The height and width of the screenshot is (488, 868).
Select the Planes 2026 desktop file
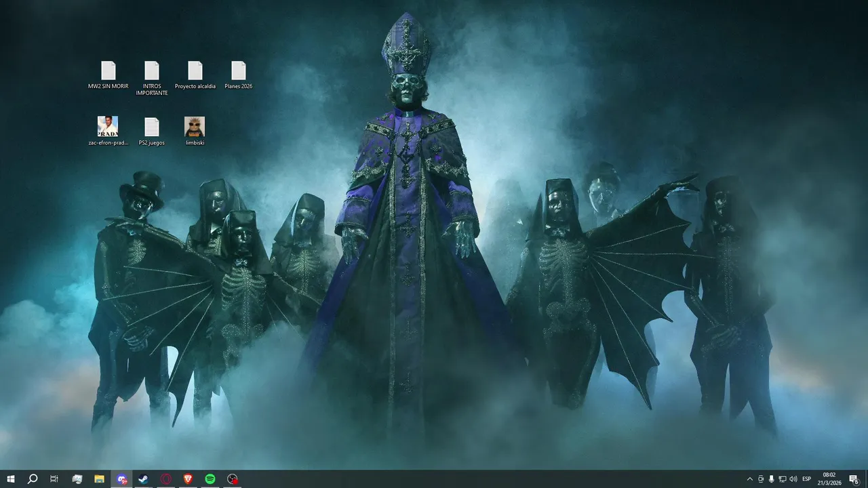[238, 76]
